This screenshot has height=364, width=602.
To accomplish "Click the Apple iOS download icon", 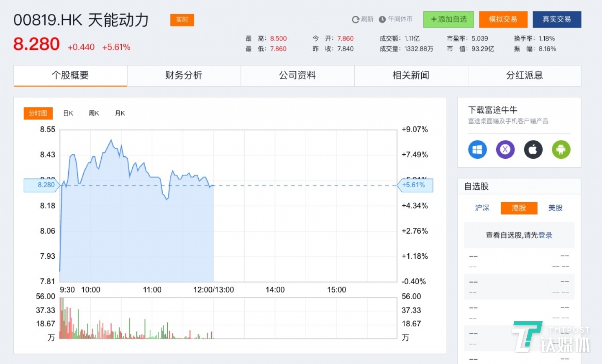I will tap(533, 149).
